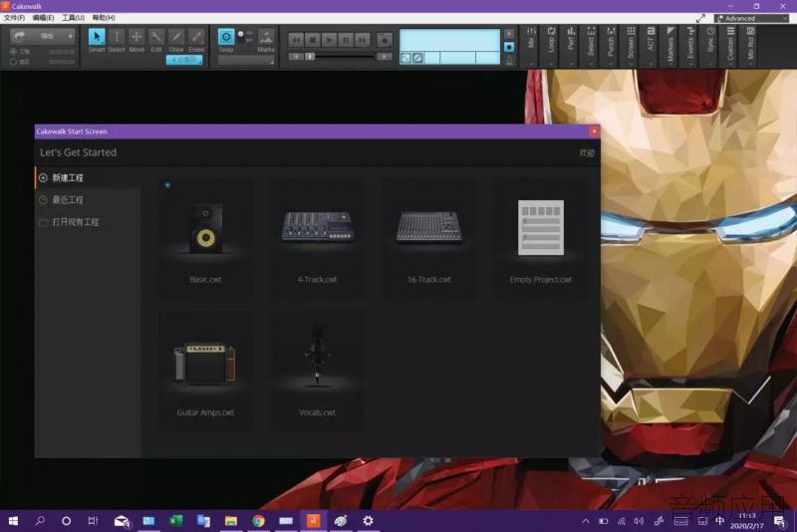This screenshot has height=532, width=797.
Task: Choose the Basic.cwt speaker template
Action: click(x=205, y=238)
